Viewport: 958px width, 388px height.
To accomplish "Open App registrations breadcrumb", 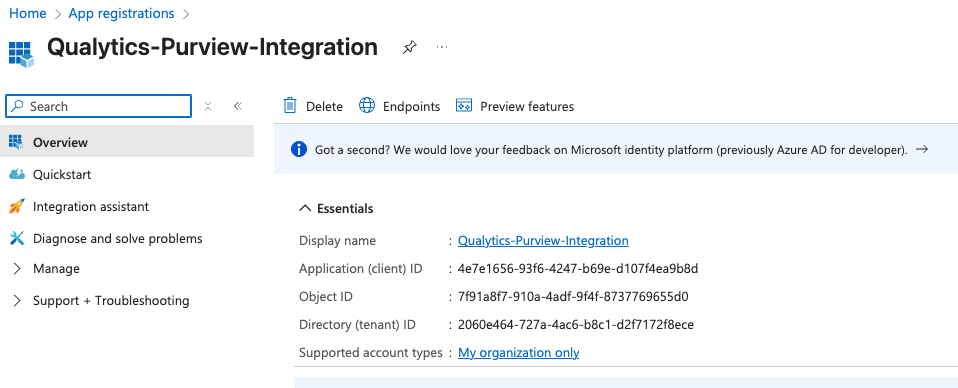I will [x=121, y=13].
